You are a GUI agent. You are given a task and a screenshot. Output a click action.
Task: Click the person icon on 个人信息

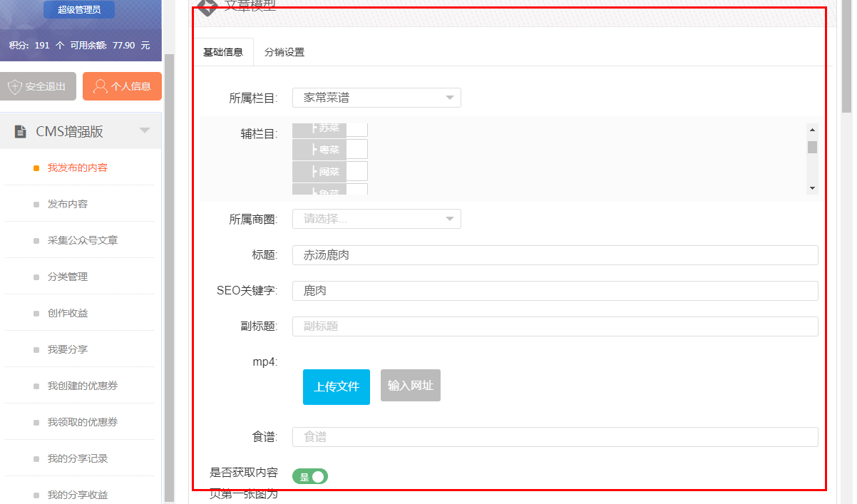tap(101, 87)
